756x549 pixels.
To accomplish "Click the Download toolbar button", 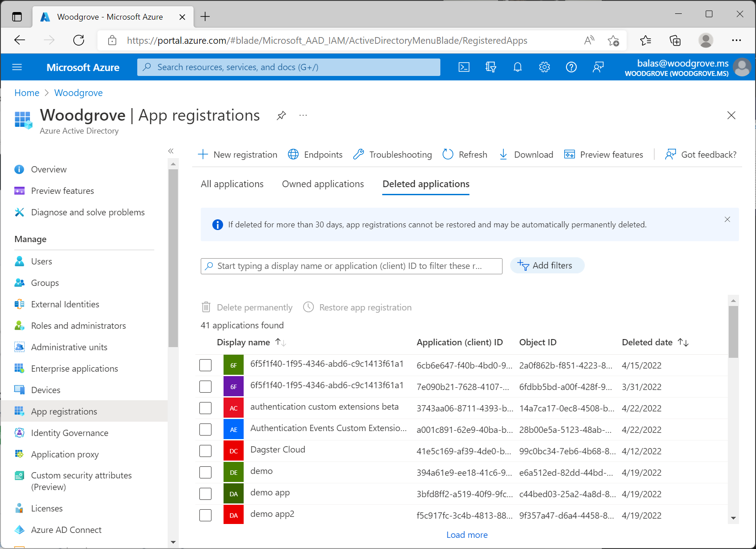I will click(526, 155).
